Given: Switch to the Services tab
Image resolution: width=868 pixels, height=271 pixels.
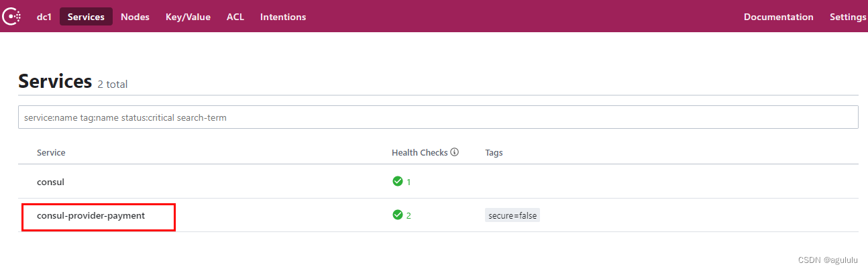Looking at the screenshot, I should click(x=86, y=17).
